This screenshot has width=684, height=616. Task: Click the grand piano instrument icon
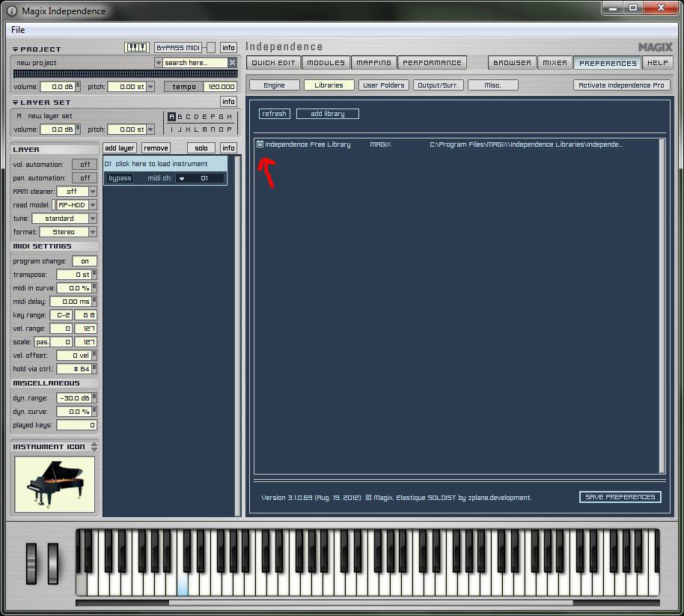click(x=55, y=484)
